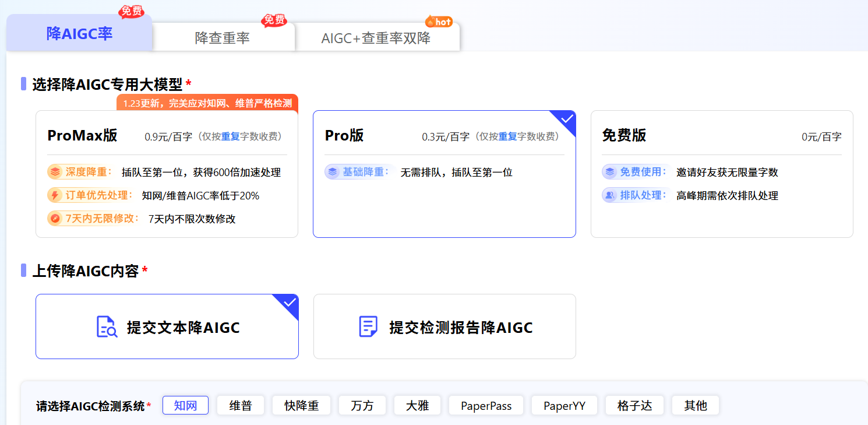Image resolution: width=868 pixels, height=425 pixels.
Task: Select the 降AIGC率 tab
Action: click(x=79, y=33)
